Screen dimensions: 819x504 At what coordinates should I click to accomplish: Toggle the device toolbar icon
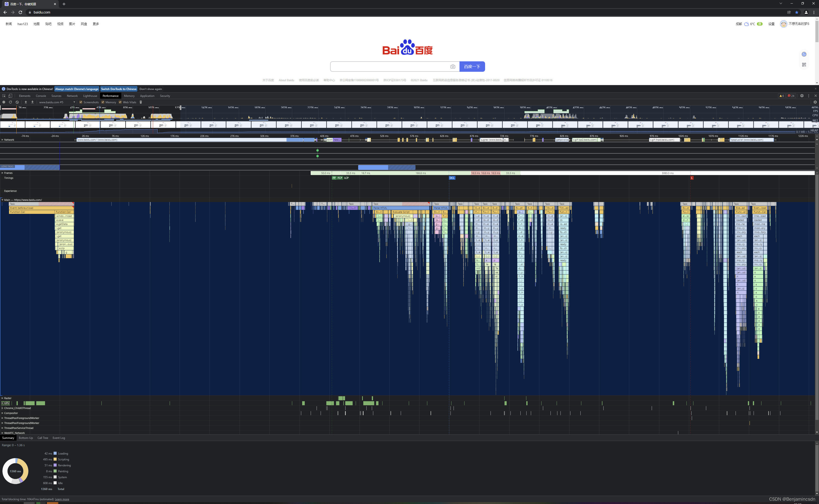[10, 96]
